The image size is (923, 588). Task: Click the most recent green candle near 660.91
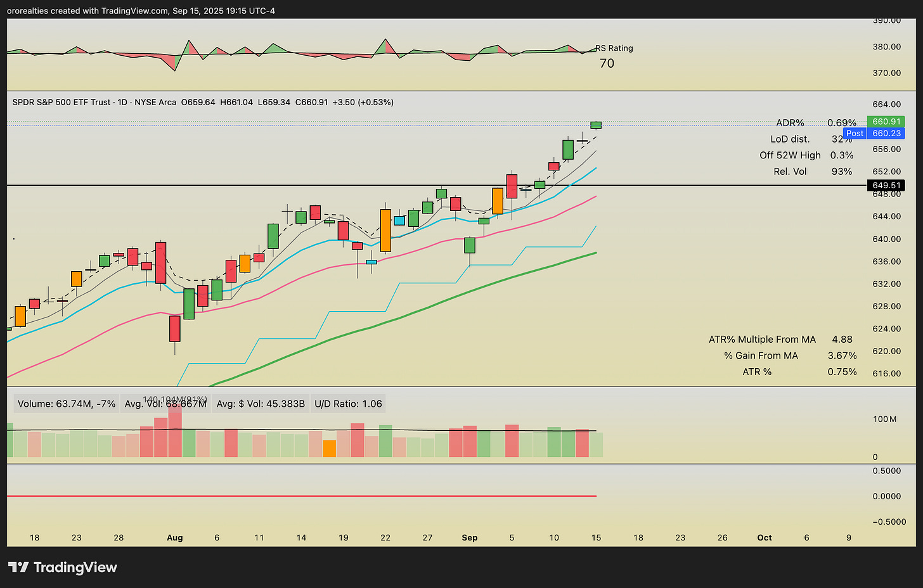tap(596, 125)
